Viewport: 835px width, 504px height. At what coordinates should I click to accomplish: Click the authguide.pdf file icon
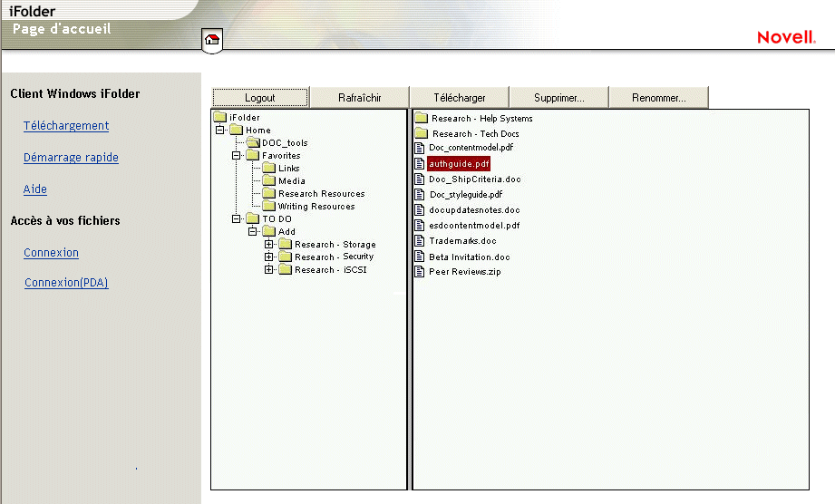pos(420,164)
